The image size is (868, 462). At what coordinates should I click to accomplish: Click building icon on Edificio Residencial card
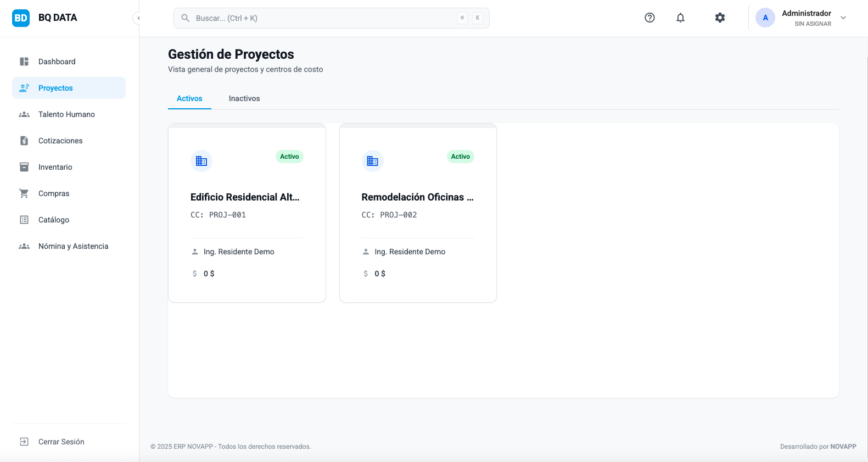click(201, 161)
